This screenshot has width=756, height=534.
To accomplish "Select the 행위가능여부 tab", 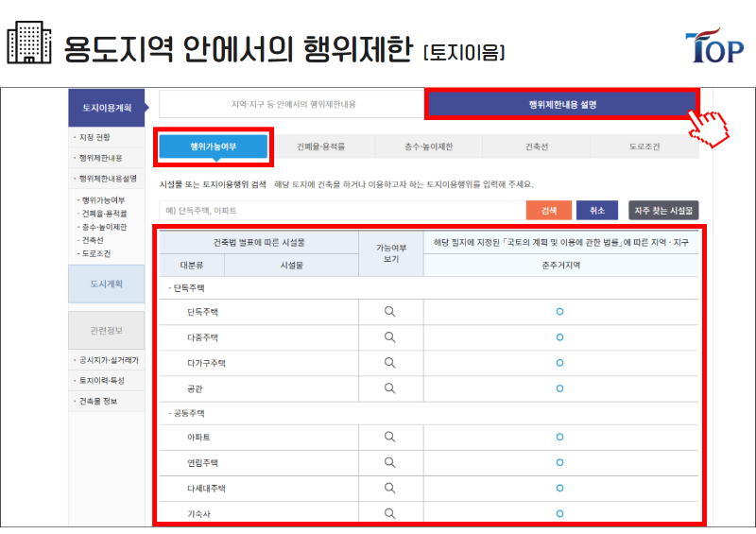I will pyautogui.click(x=214, y=146).
